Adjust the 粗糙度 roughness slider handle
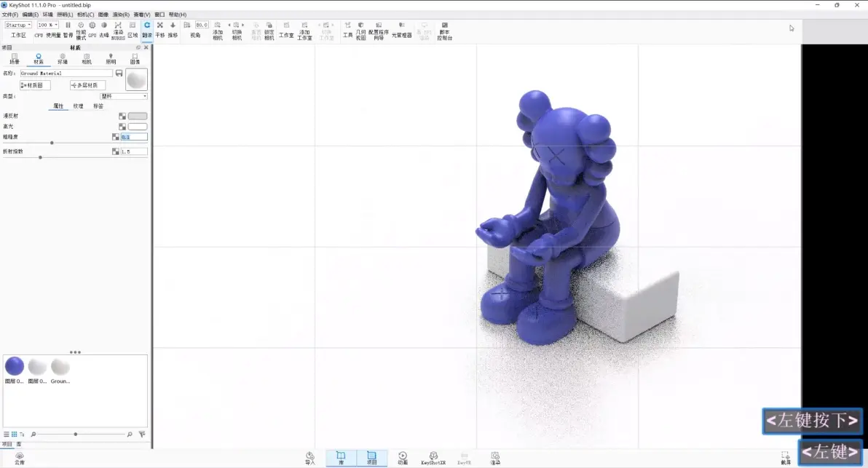Viewport: 868px width, 468px height. pos(52,143)
